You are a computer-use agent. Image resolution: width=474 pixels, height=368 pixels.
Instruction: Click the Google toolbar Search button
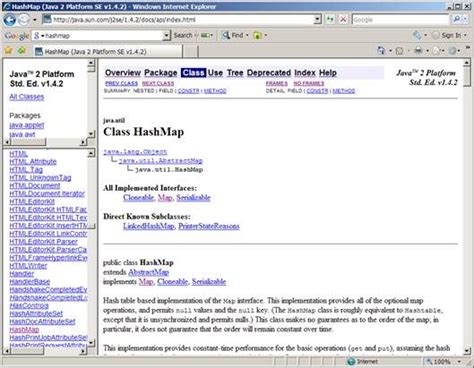click(183, 35)
